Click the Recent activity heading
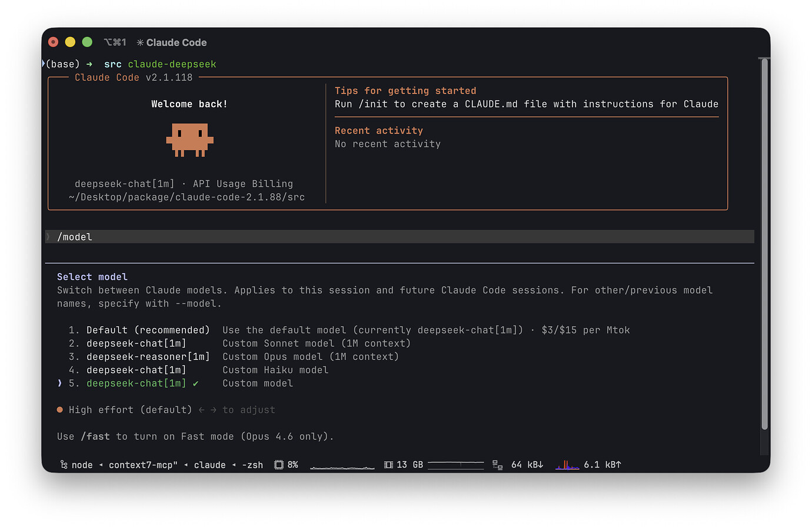This screenshot has width=812, height=527. point(379,131)
